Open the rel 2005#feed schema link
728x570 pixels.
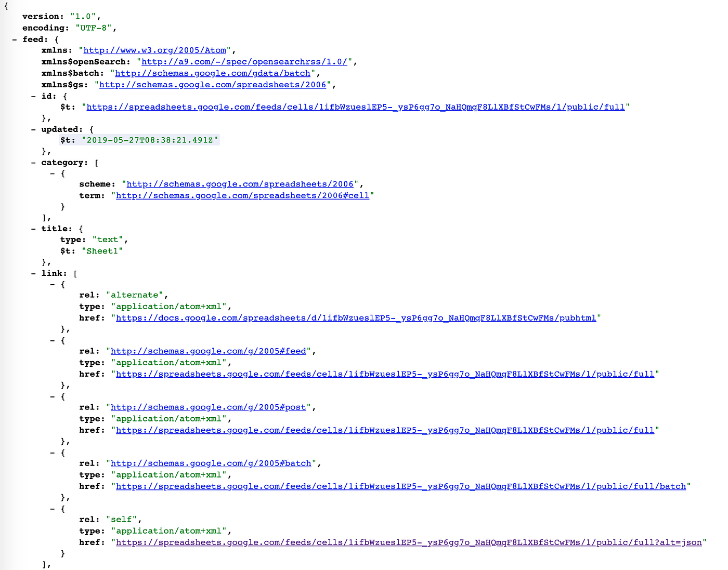[209, 351]
